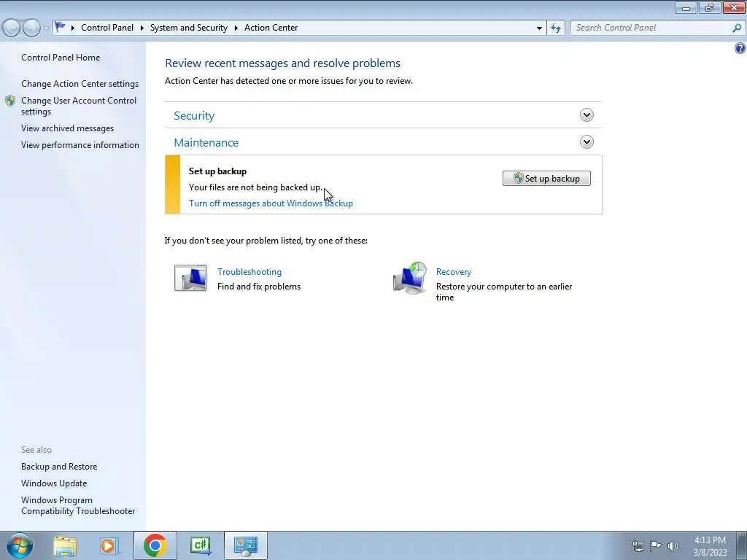The width and height of the screenshot is (747, 560).
Task: Open the Action Center flag in tray
Action: pos(656,546)
